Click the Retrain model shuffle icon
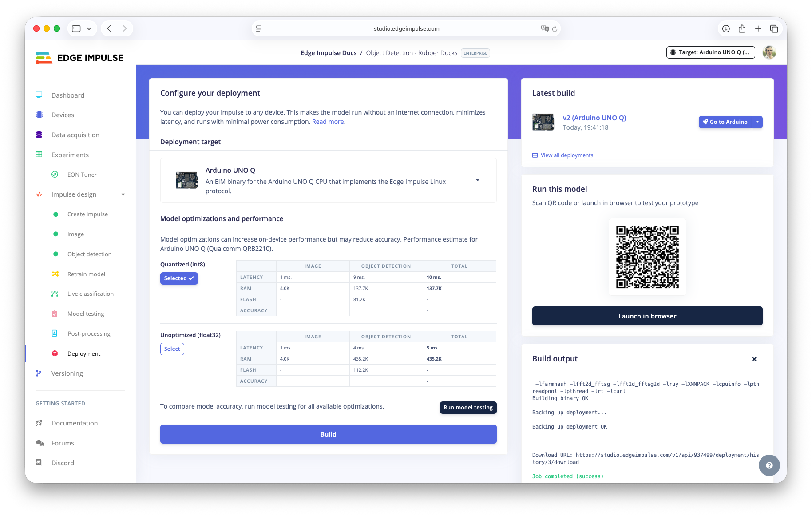Screen dimensions: 812x516 click(55, 274)
